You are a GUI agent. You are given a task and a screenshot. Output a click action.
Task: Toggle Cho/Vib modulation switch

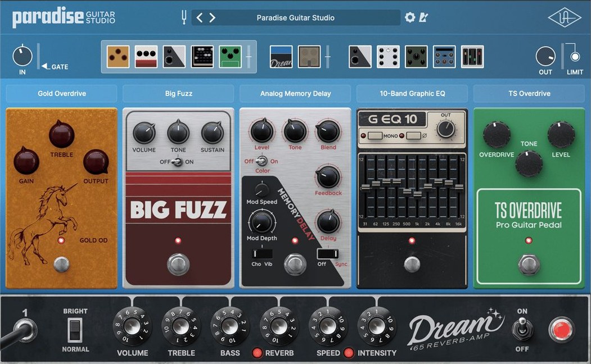[x=261, y=254]
